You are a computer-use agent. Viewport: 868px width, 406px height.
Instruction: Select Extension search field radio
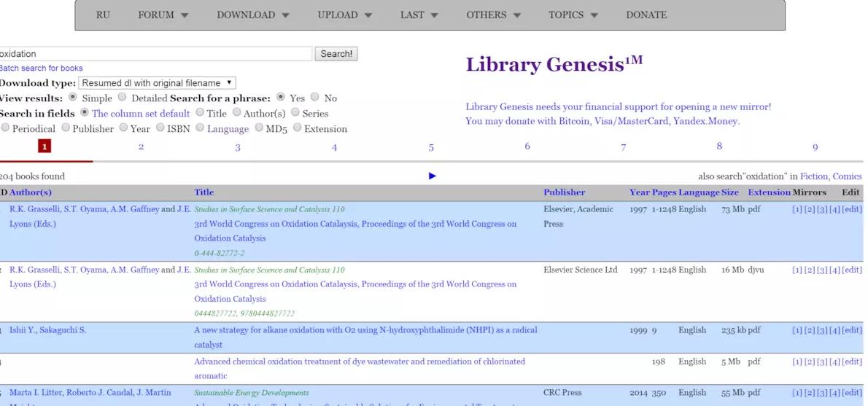(x=298, y=128)
